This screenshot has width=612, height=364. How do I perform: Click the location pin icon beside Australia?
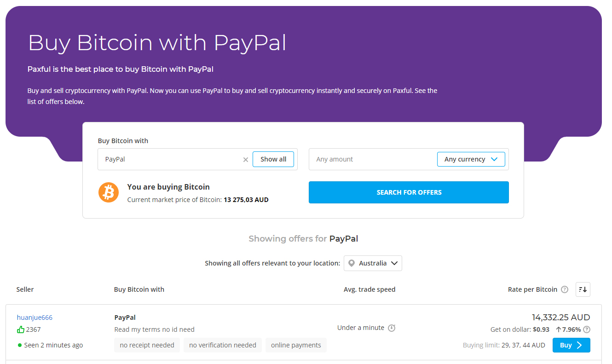(351, 263)
